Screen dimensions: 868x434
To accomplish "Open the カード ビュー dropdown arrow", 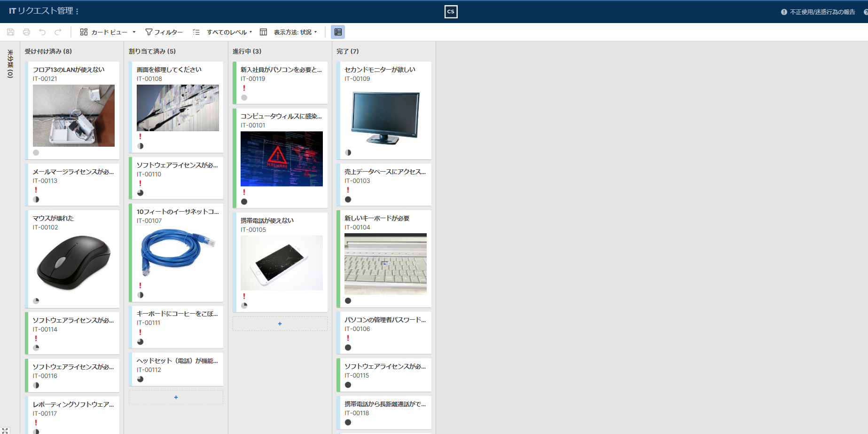I will [134, 32].
